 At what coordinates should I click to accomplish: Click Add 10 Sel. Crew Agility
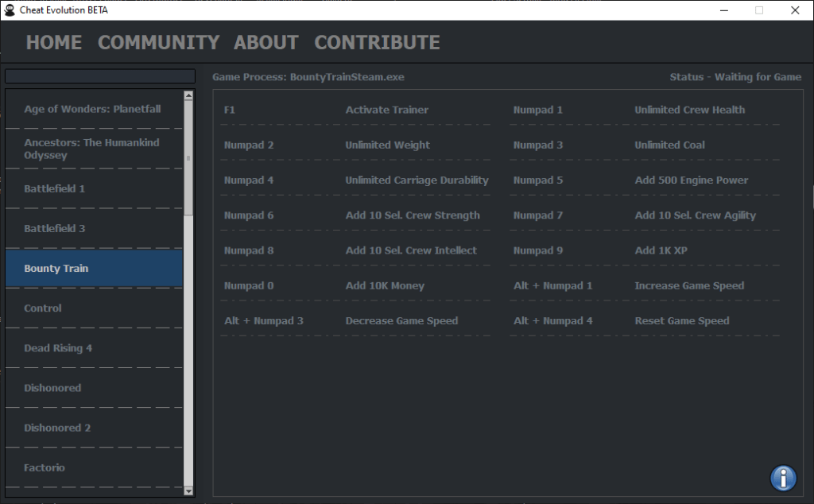[695, 215]
